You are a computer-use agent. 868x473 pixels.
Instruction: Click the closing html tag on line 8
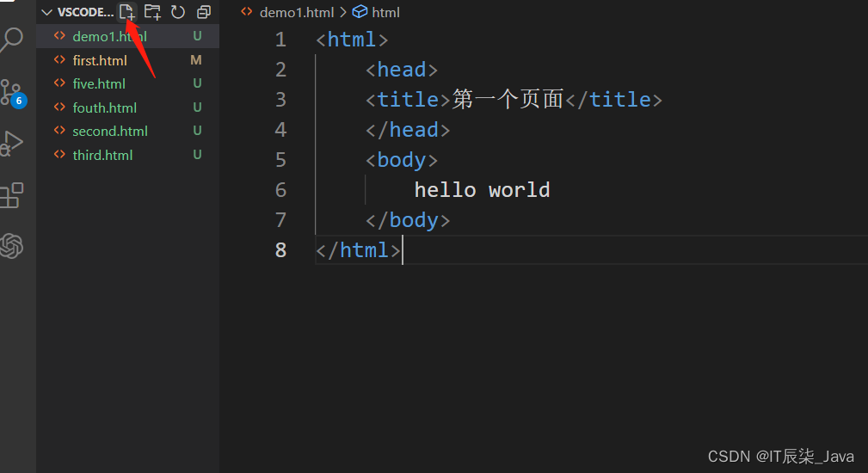(x=358, y=250)
